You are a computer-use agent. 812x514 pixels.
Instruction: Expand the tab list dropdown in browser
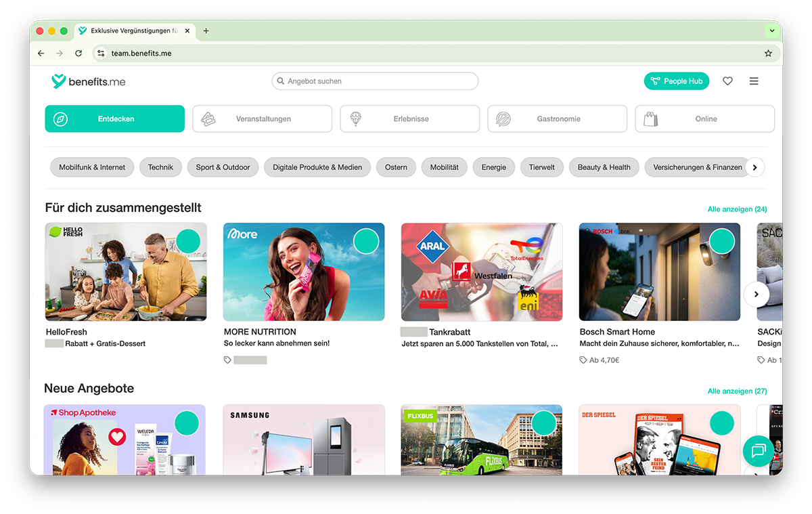[772, 30]
